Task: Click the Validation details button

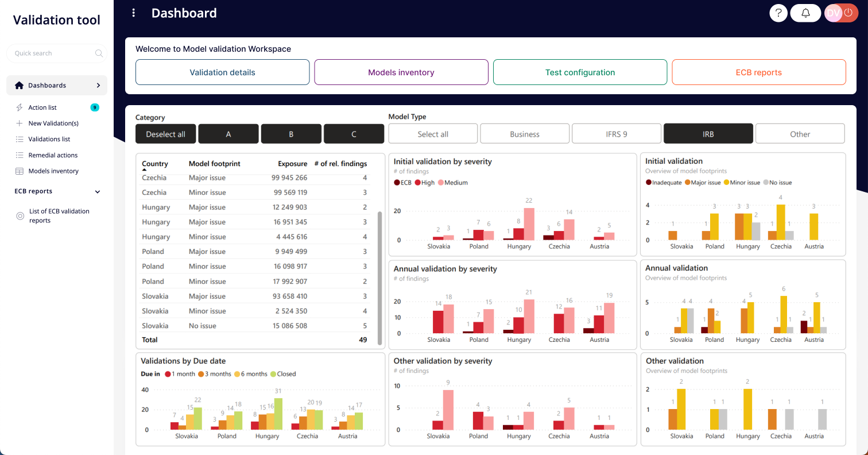Action: (222, 72)
